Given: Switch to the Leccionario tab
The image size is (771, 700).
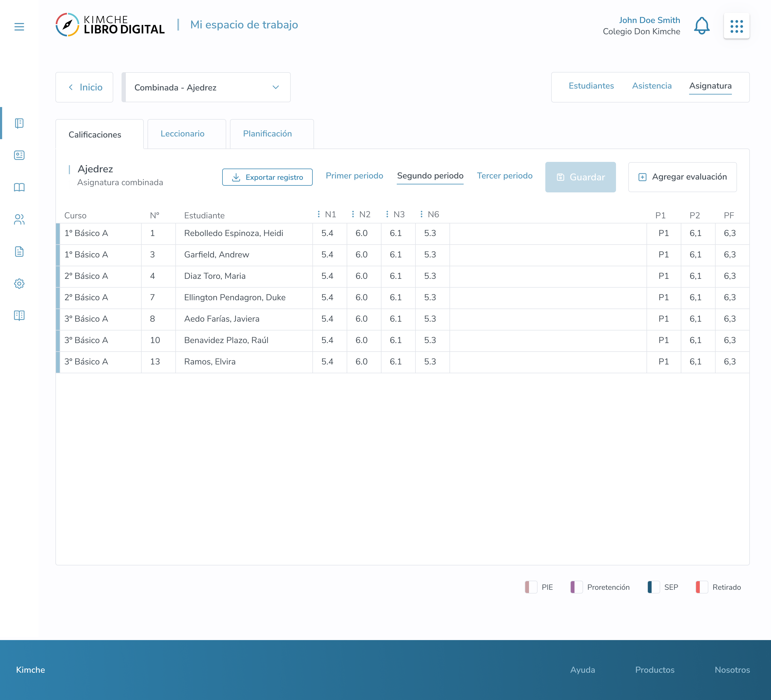Looking at the screenshot, I should point(182,134).
